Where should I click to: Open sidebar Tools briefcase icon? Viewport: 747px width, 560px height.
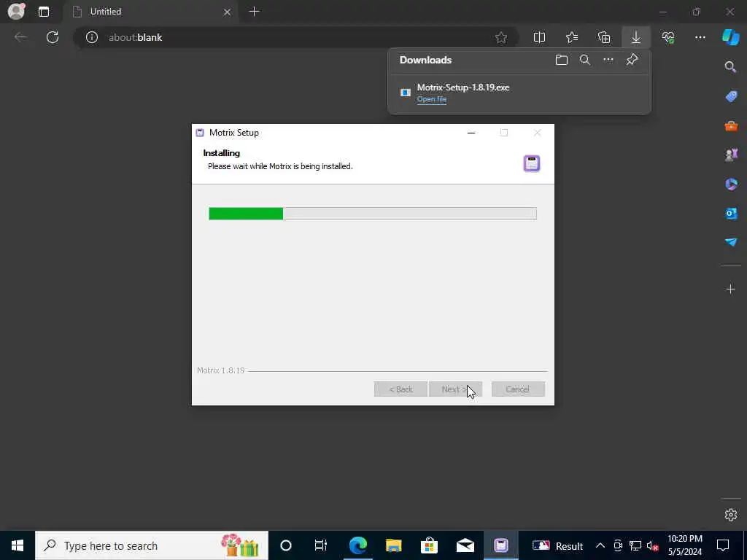pyautogui.click(x=730, y=125)
